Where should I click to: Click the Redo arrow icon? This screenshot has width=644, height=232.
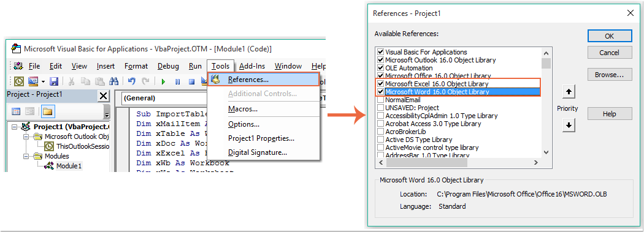click(x=145, y=81)
